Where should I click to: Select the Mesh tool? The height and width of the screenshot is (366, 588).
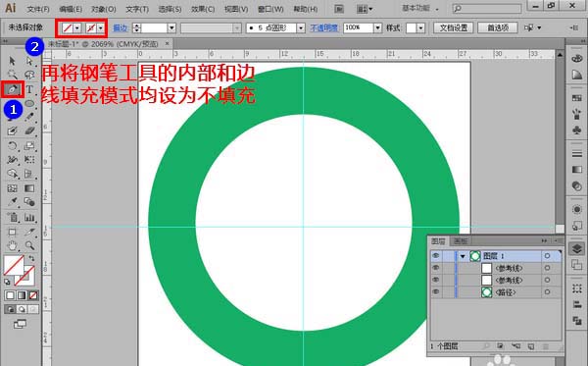coord(12,188)
